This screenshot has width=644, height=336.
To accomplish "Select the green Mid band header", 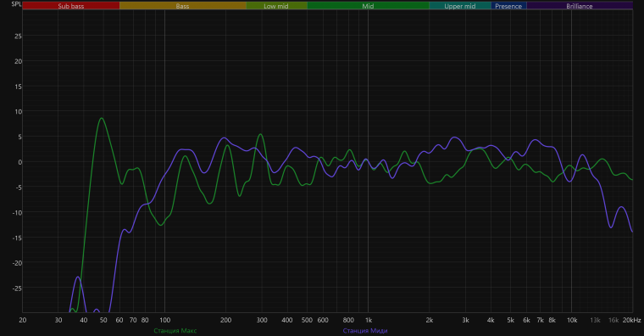I will tap(368, 6).
